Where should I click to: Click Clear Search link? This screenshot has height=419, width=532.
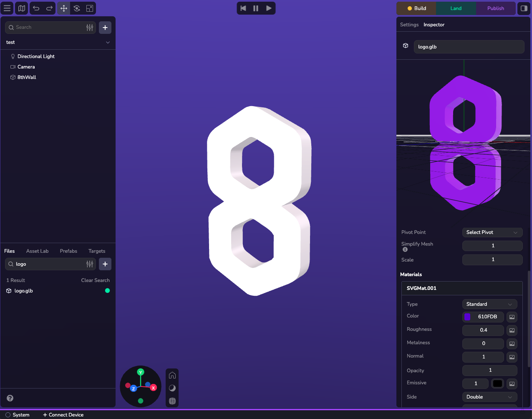click(95, 280)
